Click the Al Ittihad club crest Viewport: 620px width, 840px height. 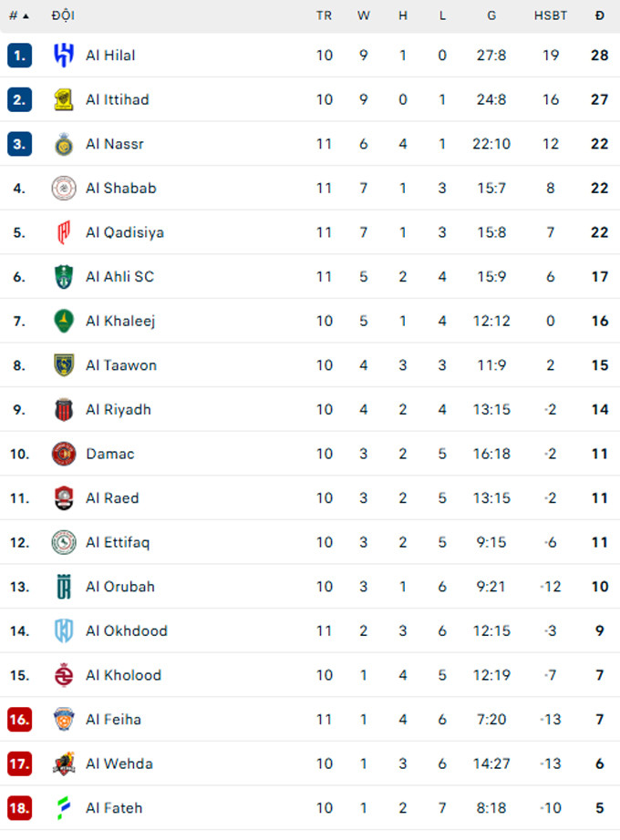(63, 99)
